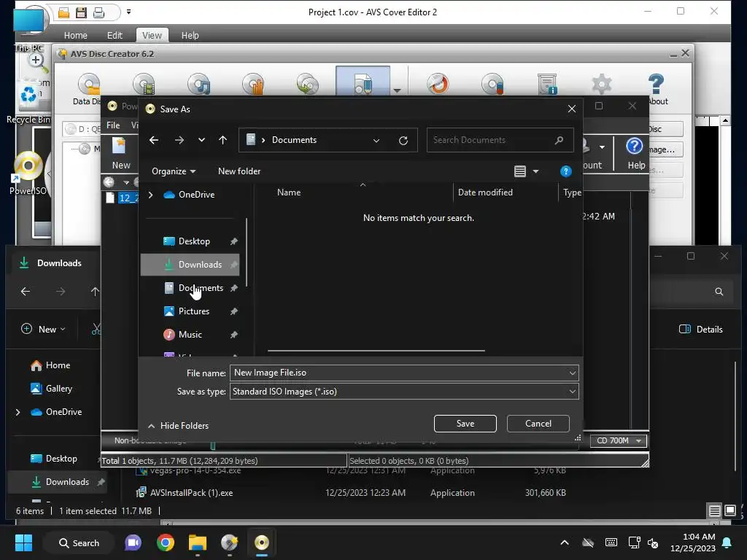Select Home in Explorer navigation pane
Image resolution: width=747 pixels, height=560 pixels.
[50, 365]
